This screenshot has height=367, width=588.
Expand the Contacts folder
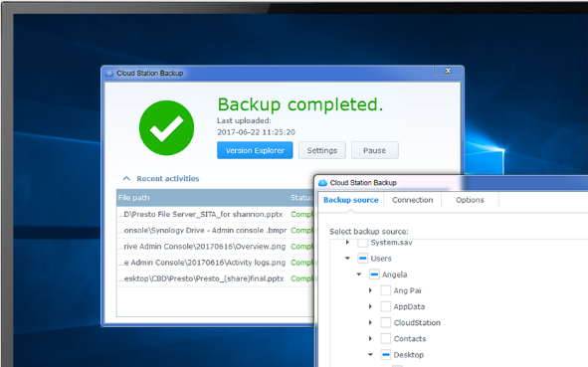[x=370, y=339]
